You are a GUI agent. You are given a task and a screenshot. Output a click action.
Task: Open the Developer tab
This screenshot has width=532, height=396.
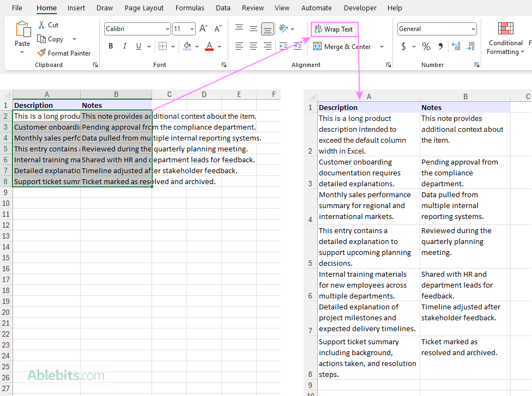click(x=360, y=8)
